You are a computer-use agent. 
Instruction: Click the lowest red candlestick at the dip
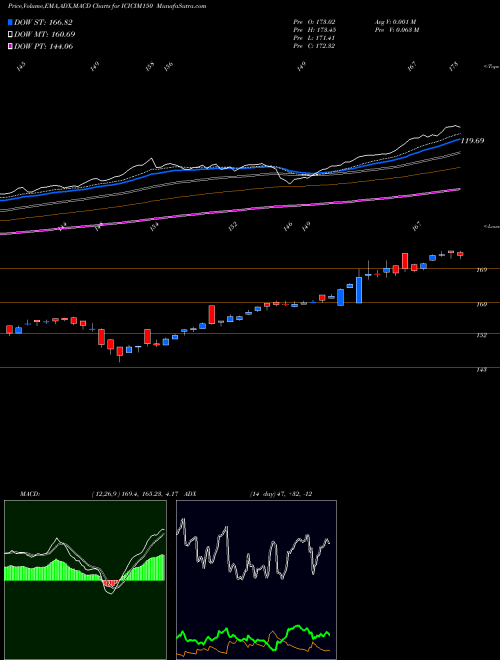pyautogui.click(x=120, y=351)
